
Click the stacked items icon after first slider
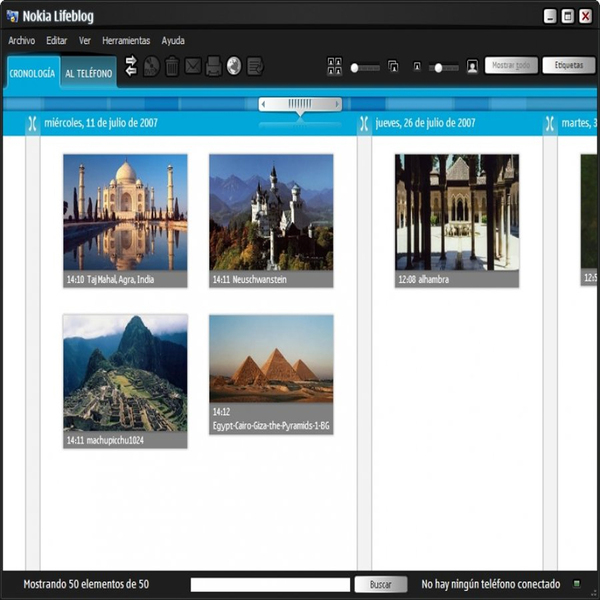click(x=393, y=66)
